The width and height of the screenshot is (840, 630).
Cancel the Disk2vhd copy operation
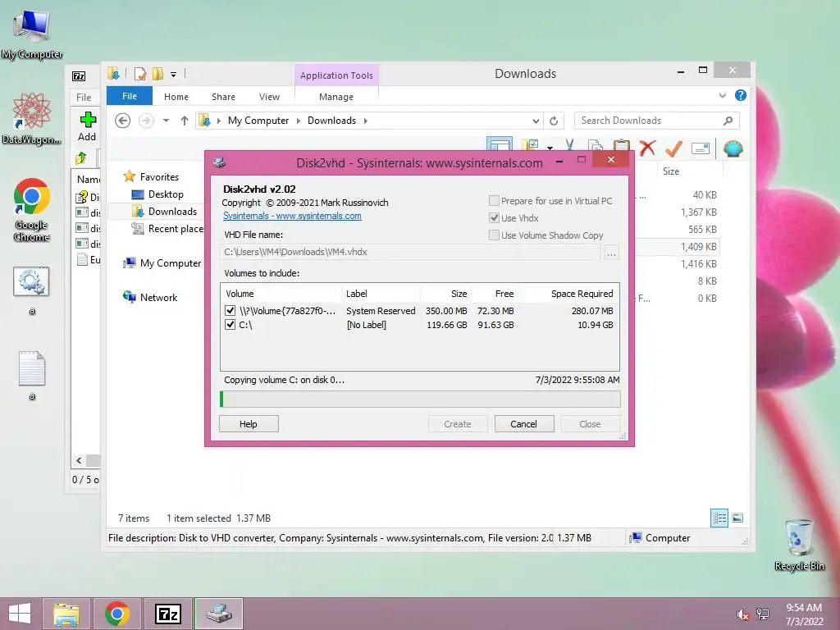click(523, 424)
